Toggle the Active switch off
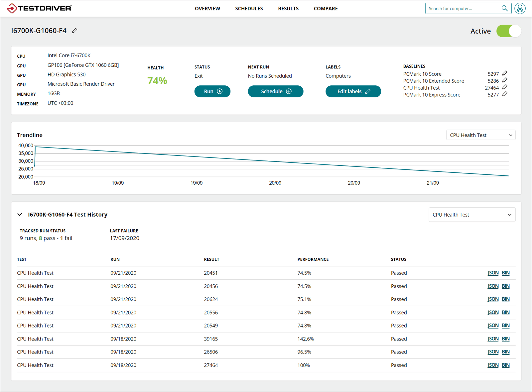 [509, 31]
